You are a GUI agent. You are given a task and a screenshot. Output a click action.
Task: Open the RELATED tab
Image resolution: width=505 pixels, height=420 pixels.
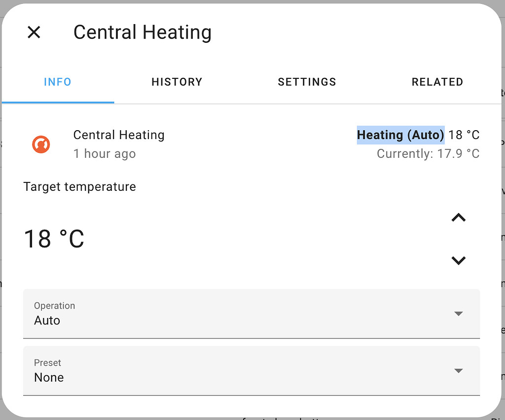(437, 82)
